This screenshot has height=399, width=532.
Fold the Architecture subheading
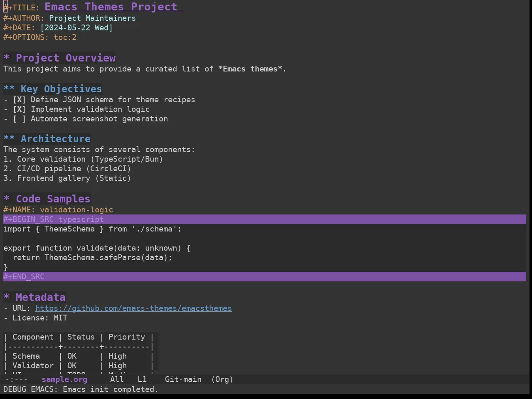[x=47, y=139]
